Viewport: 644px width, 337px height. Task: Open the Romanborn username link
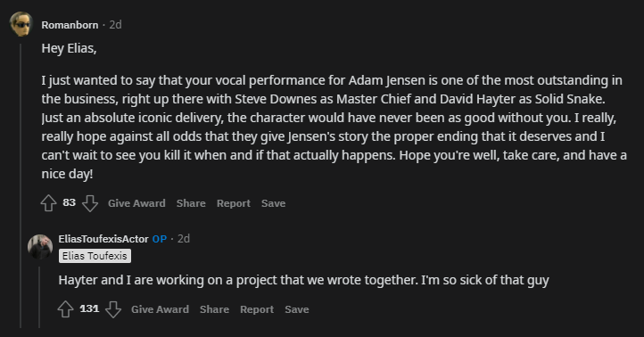70,25
